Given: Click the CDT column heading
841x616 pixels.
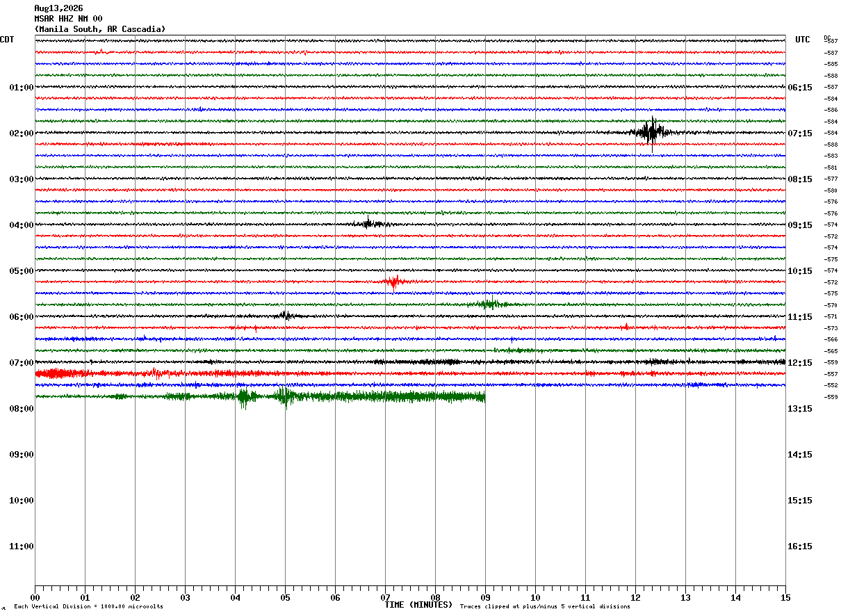Looking at the screenshot, I should tap(7, 40).
